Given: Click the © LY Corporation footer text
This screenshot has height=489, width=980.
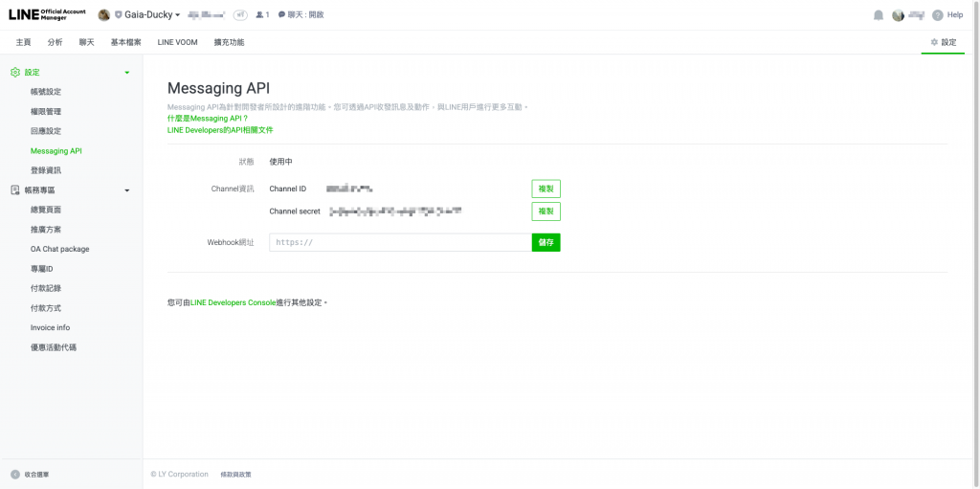Looking at the screenshot, I should [179, 475].
